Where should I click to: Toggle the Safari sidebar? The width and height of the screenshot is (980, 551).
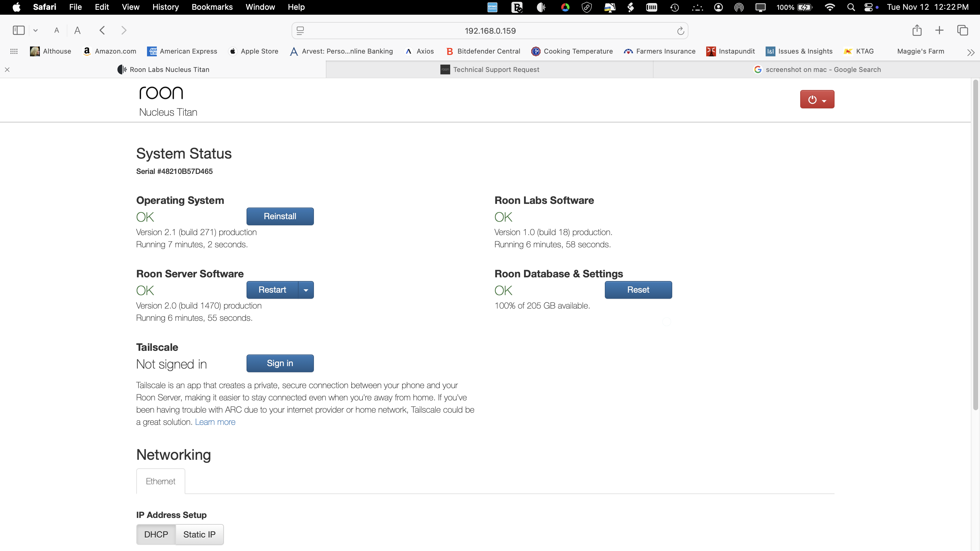[x=18, y=30]
